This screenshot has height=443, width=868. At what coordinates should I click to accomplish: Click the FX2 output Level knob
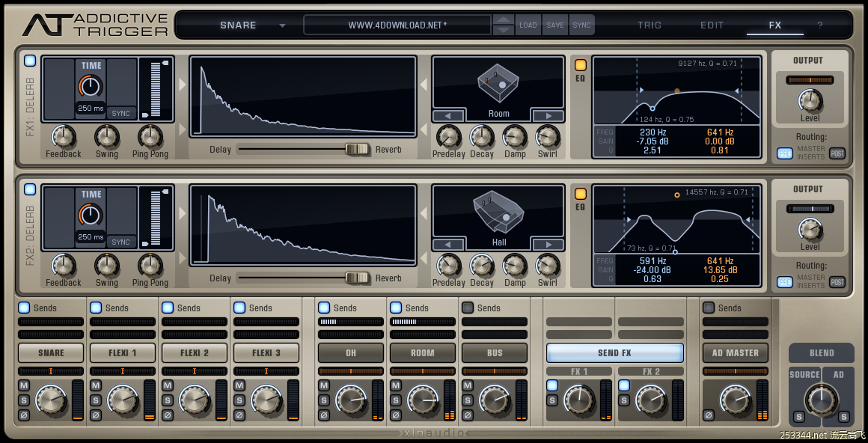810,229
